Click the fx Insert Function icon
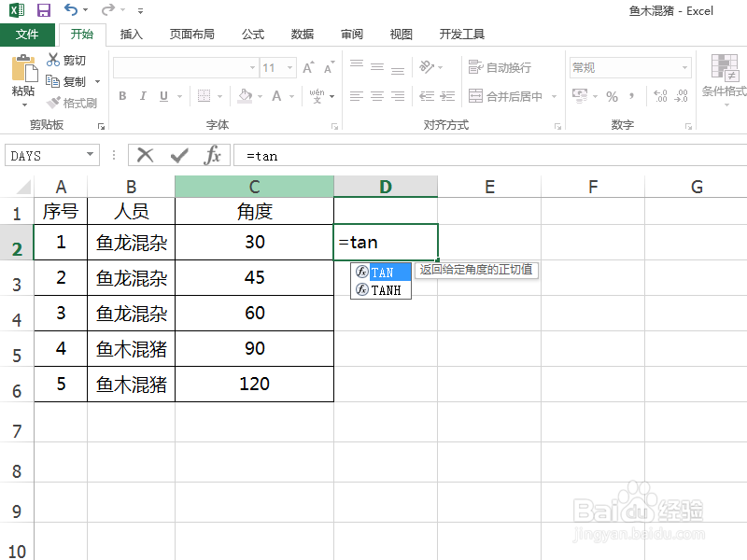 click(x=213, y=155)
